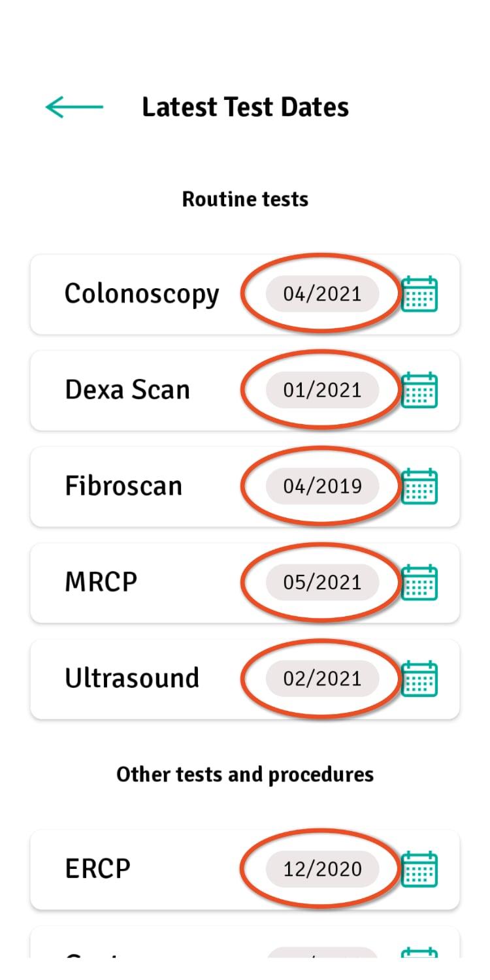Edit the Ultrasound date 02/2021

(322, 678)
